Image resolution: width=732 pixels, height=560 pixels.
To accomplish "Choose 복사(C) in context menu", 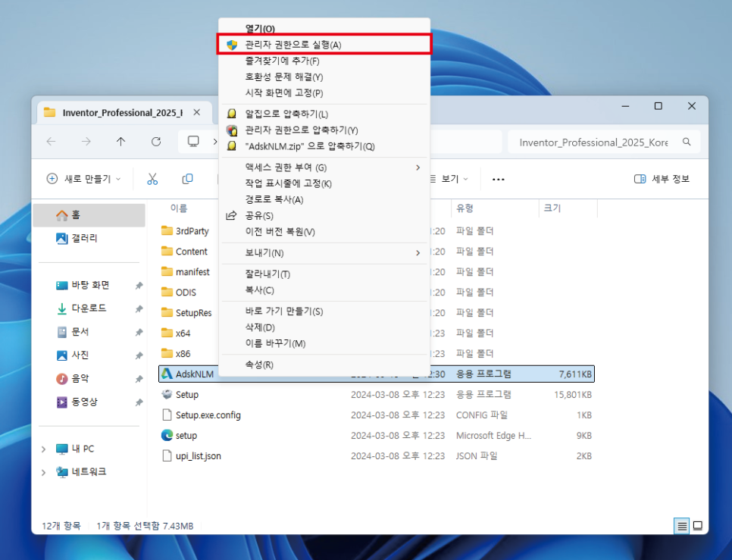I will coord(324,290).
